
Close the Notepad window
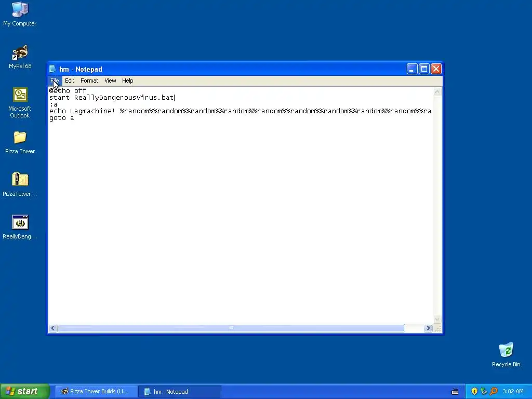click(x=436, y=69)
